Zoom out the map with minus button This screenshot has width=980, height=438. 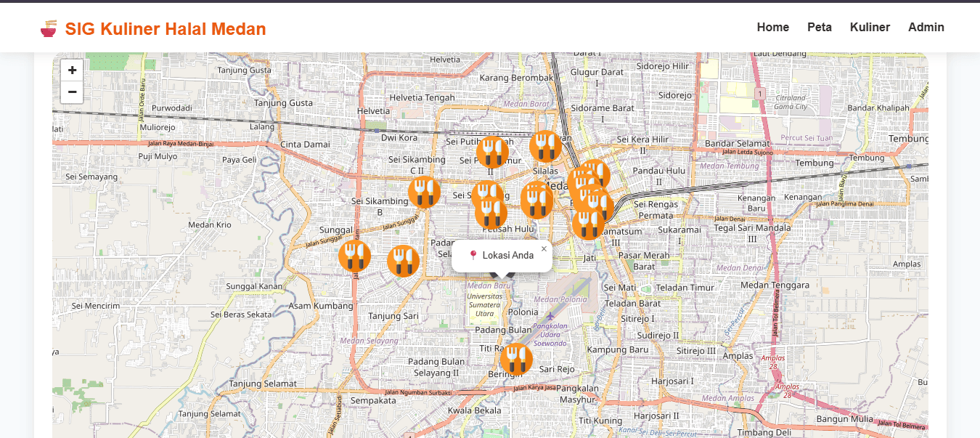(72, 92)
